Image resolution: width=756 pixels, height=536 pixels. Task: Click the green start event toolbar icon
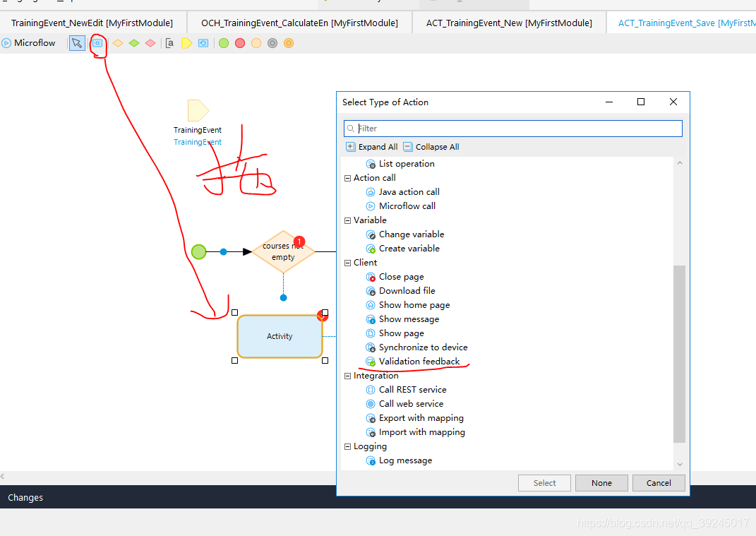click(224, 43)
